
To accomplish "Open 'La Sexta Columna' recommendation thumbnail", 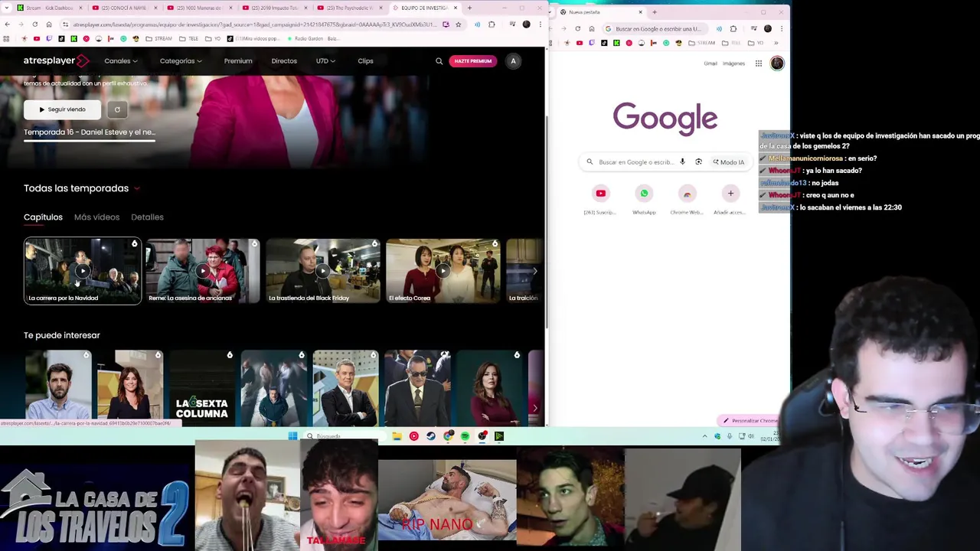I will pyautogui.click(x=202, y=388).
